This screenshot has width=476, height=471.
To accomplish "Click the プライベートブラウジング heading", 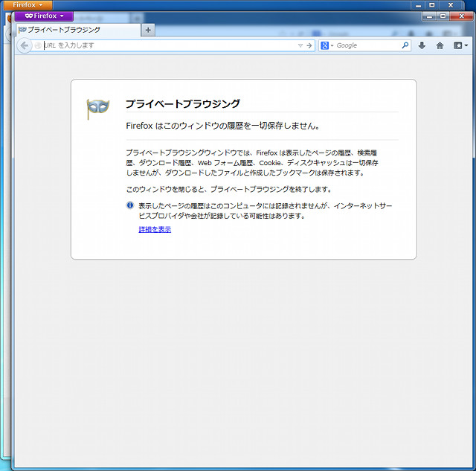I will click(183, 103).
